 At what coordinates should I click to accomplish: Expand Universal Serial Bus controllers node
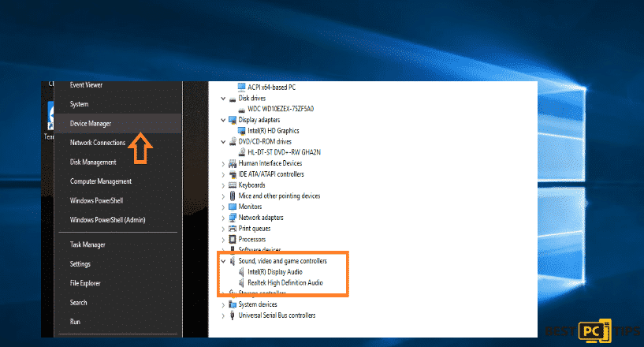click(x=223, y=315)
